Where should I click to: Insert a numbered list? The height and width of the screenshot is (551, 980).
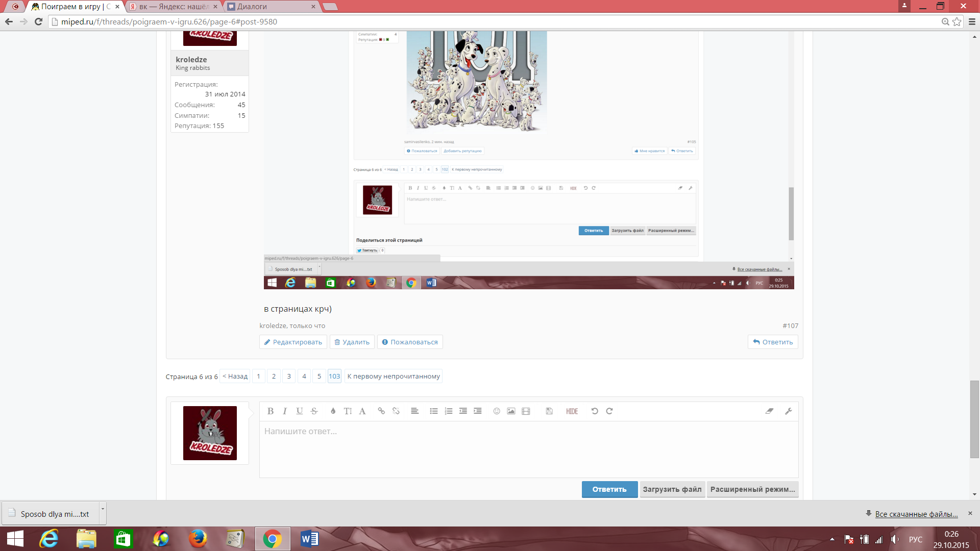pyautogui.click(x=449, y=411)
